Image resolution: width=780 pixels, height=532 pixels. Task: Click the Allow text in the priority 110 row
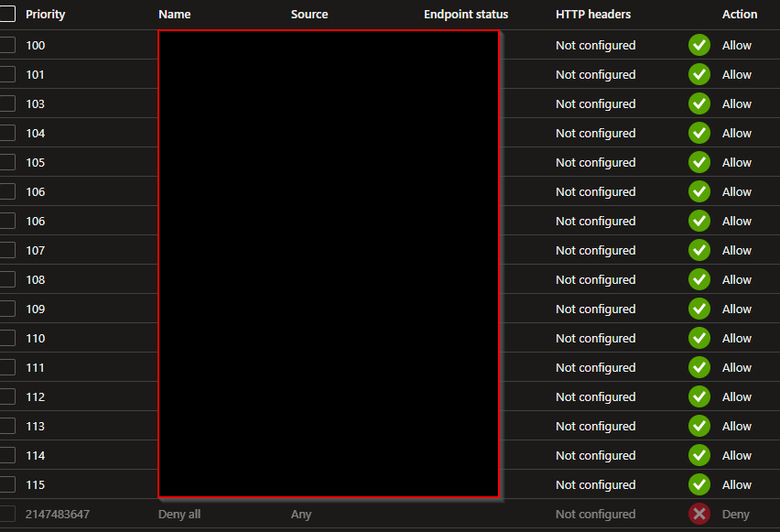point(737,339)
